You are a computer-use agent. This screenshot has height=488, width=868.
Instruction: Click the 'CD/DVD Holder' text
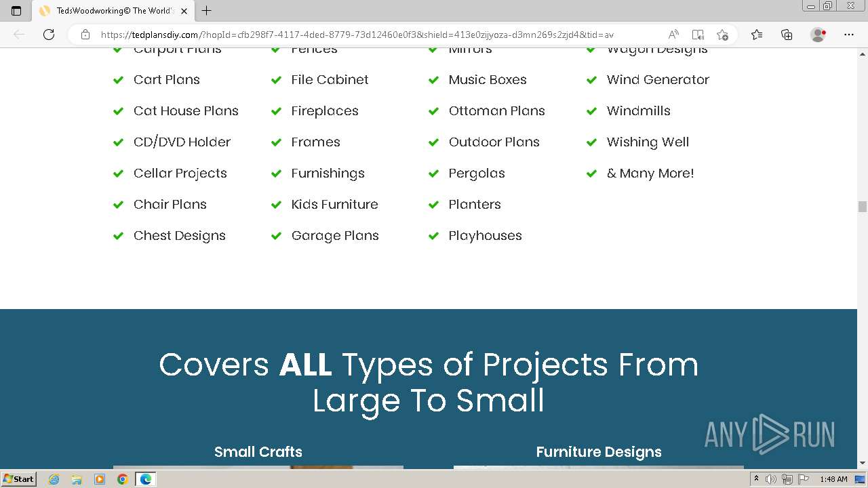click(x=182, y=142)
